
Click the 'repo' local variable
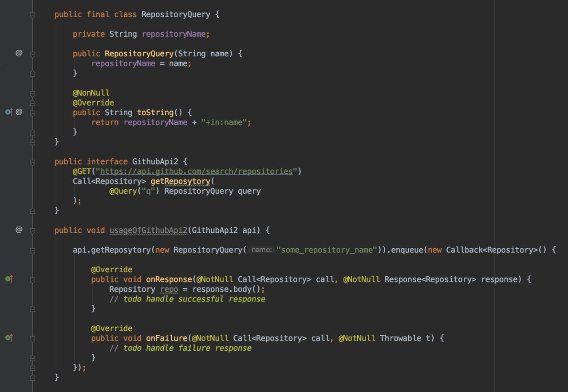[x=169, y=289]
